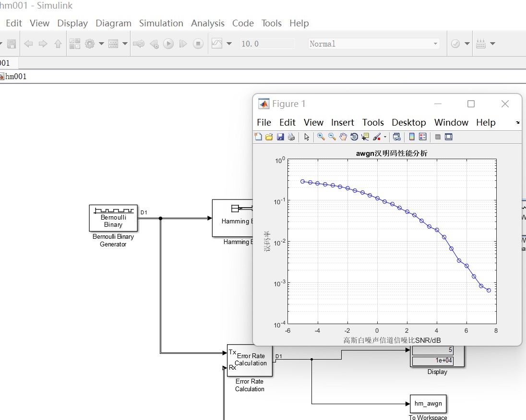Image resolution: width=526 pixels, height=420 pixels.
Task: Expand the Model Explorer dropdown arrow
Action: click(125, 44)
